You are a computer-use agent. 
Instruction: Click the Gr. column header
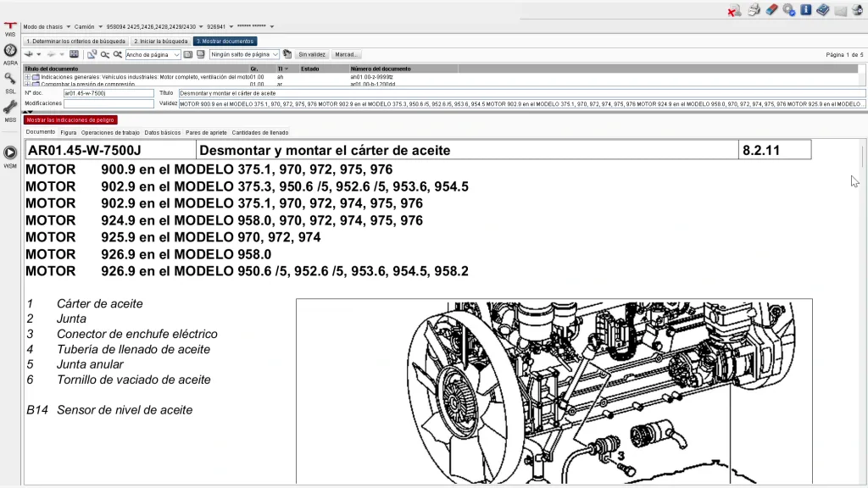pos(263,69)
